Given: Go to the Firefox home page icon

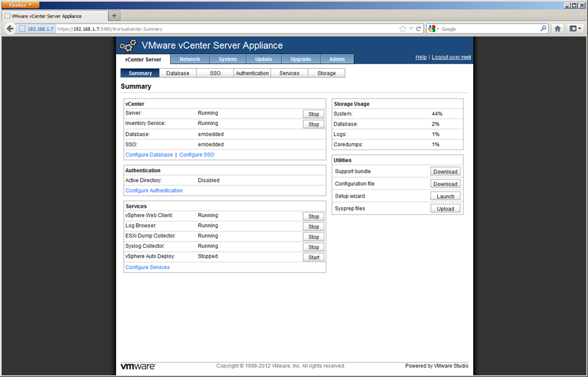Looking at the screenshot, I should 558,29.
